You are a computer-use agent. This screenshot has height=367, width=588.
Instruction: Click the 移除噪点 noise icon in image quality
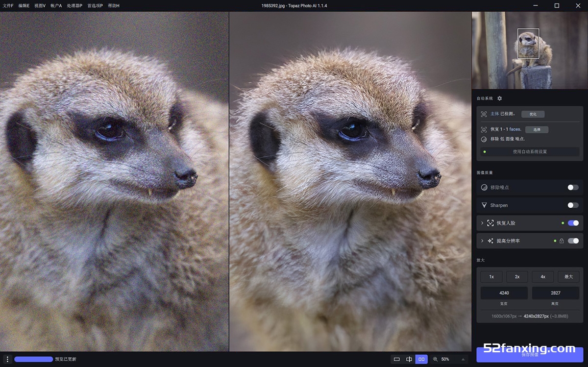coord(484,187)
